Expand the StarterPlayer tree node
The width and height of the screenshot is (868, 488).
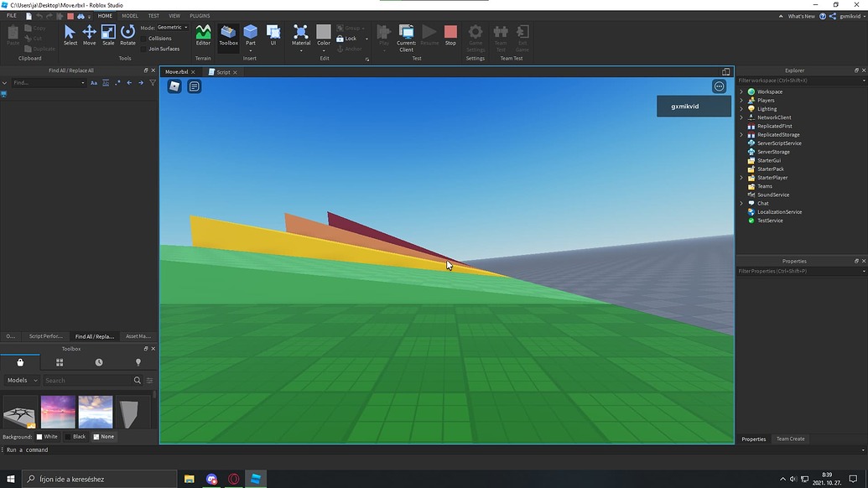tap(742, 178)
